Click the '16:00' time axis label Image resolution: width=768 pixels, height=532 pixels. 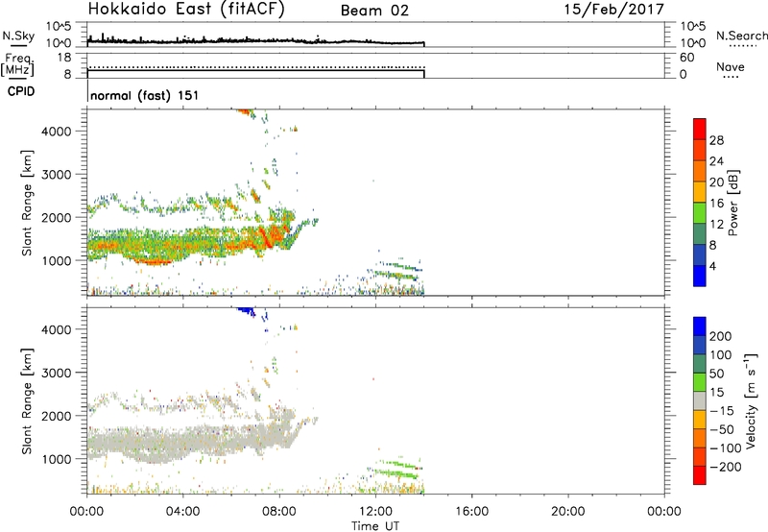coord(471,512)
